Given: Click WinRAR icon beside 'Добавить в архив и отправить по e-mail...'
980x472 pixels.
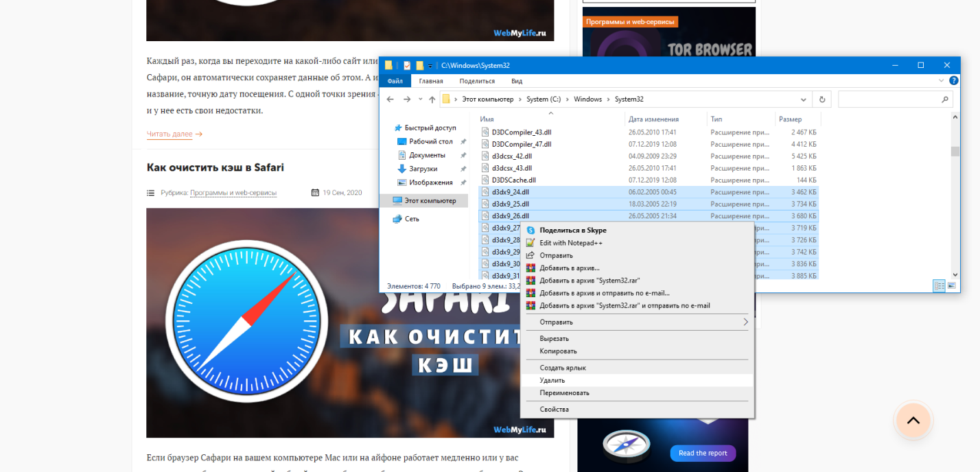Looking at the screenshot, I should (530, 293).
